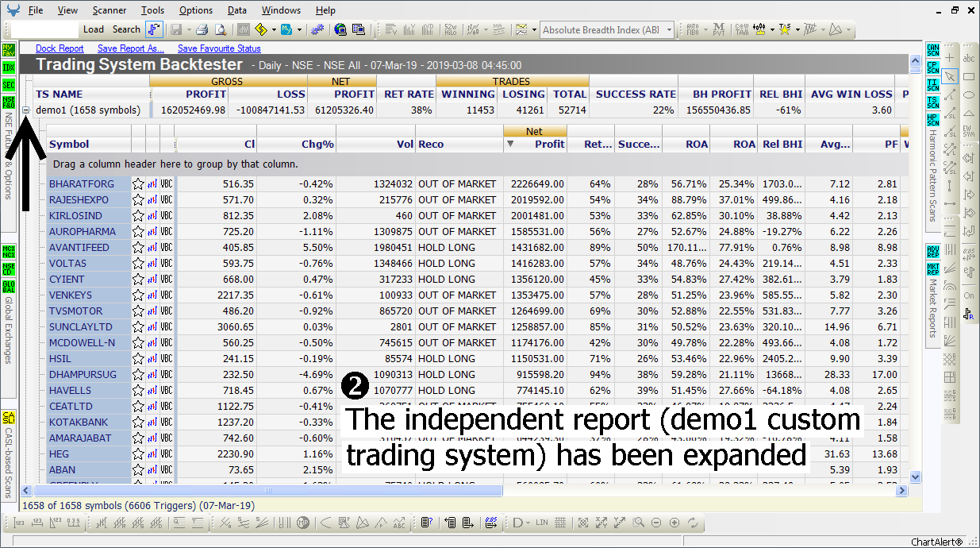Screen dimensions: 980x548
Task: Toggle favourite star for VOLTAS
Action: pos(138,264)
